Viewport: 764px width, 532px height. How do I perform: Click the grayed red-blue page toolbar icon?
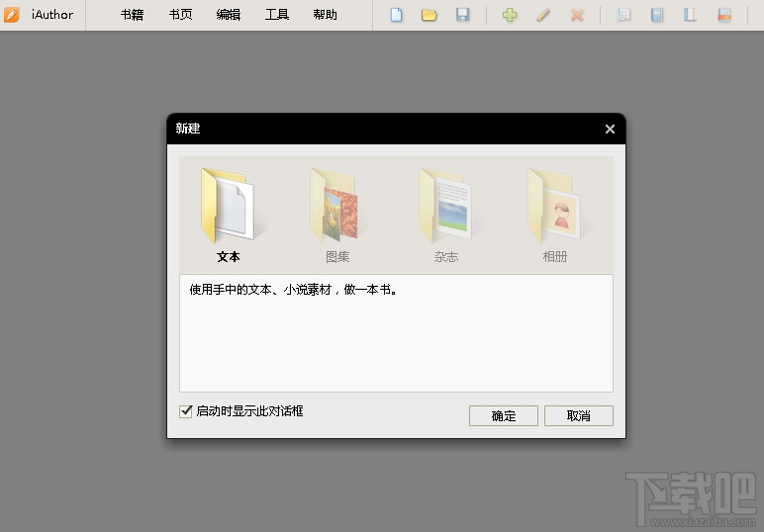pyautogui.click(x=724, y=15)
